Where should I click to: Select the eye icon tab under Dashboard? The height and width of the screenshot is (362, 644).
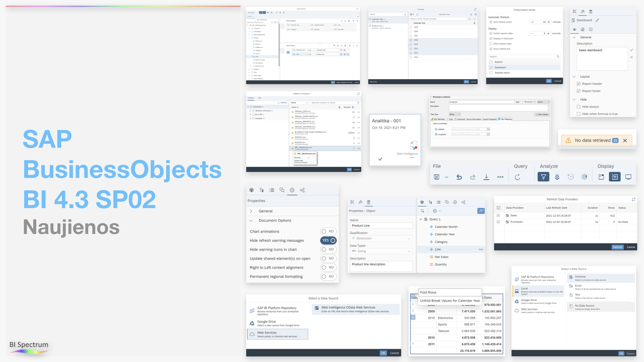(x=575, y=29)
